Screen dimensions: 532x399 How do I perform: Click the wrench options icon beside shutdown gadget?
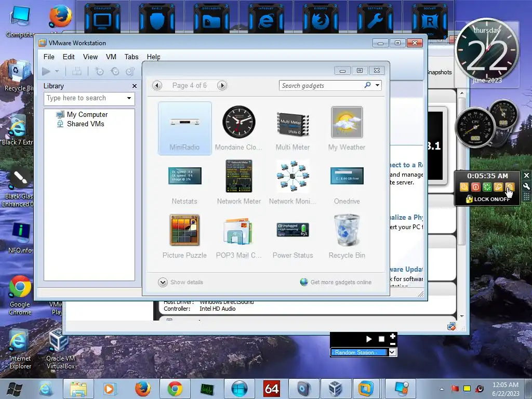click(x=526, y=187)
